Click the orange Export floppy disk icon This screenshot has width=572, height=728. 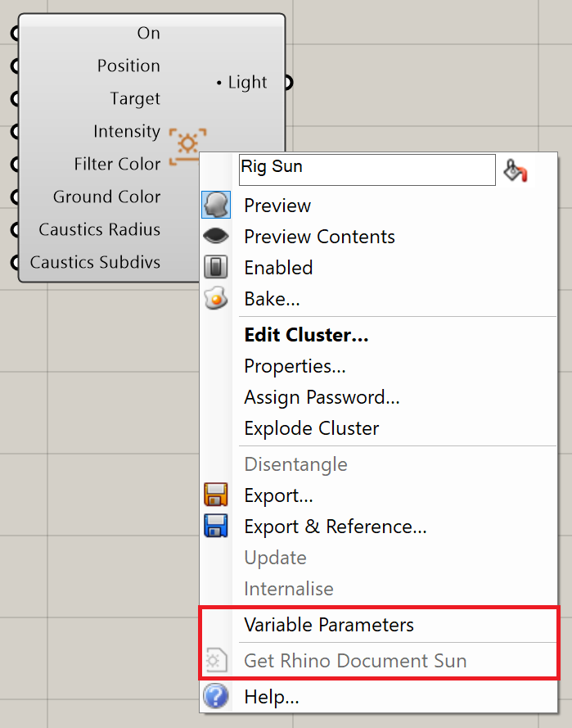[216, 495]
